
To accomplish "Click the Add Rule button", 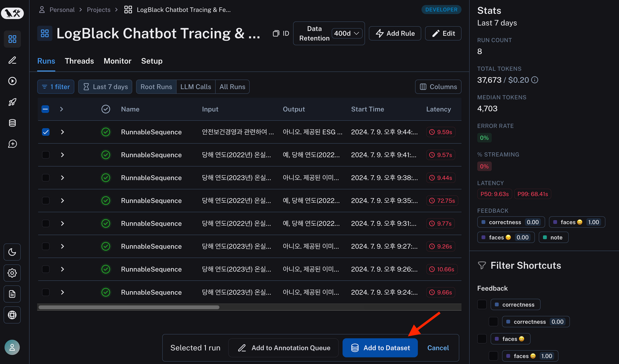I will click(x=395, y=33).
